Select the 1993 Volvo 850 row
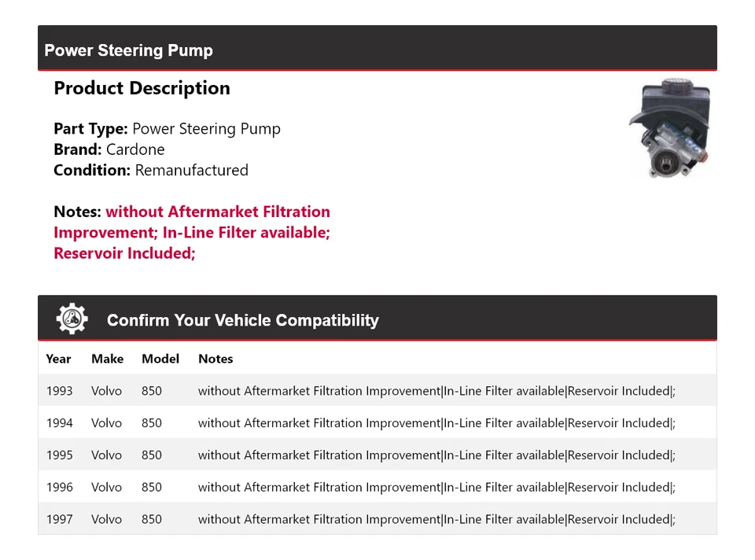This screenshot has height=560, width=755. (377, 391)
